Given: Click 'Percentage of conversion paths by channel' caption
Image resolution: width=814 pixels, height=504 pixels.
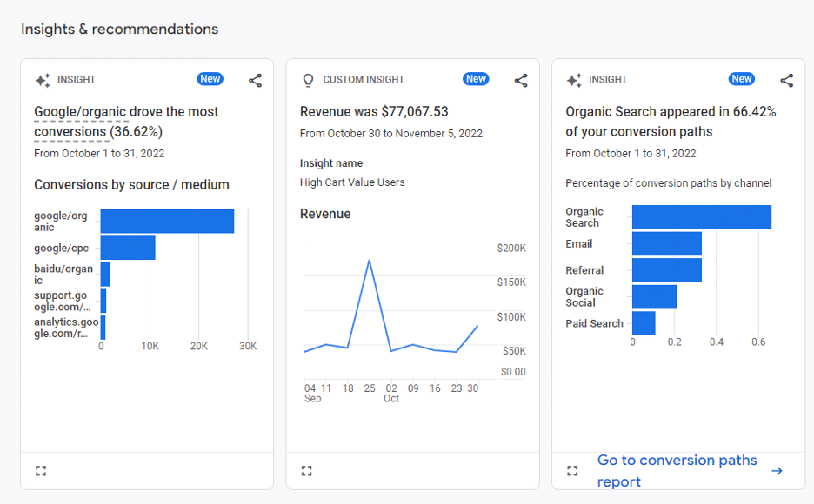Looking at the screenshot, I should point(668,183).
